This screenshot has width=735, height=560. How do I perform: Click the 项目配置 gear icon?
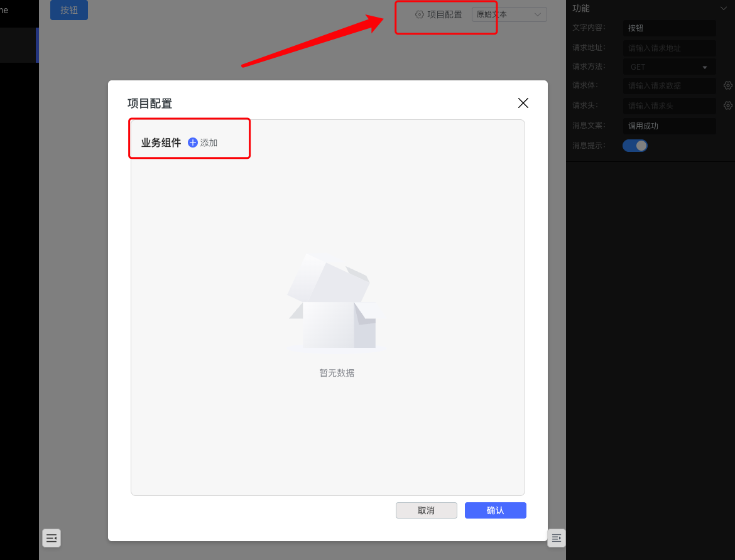pyautogui.click(x=420, y=14)
